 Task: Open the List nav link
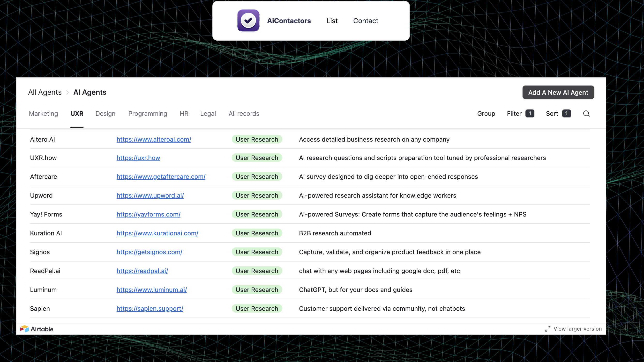point(332,21)
